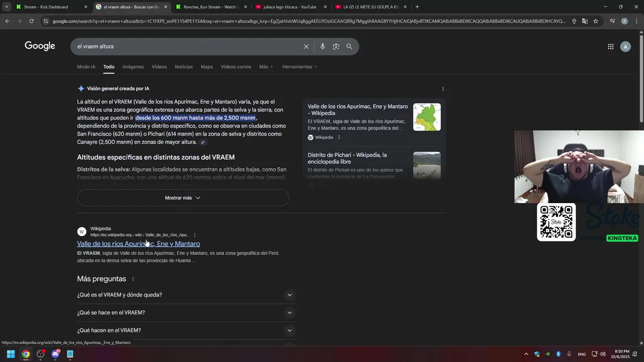Image resolution: width=644 pixels, height=362 pixels.
Task: Open options for Wikipedia source card
Action: click(x=339, y=137)
